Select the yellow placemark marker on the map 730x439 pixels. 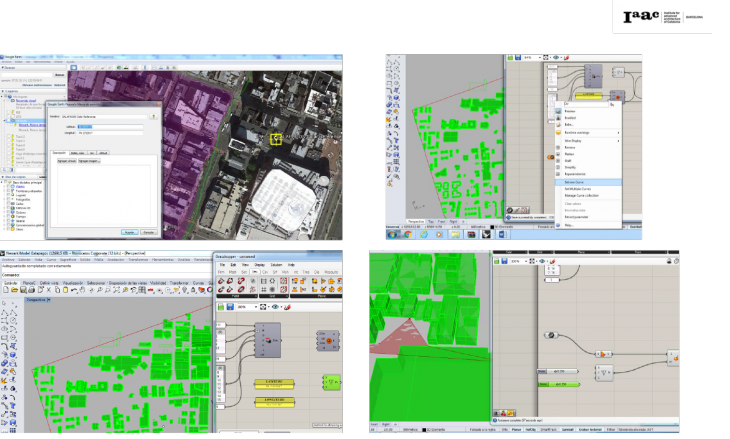click(275, 139)
